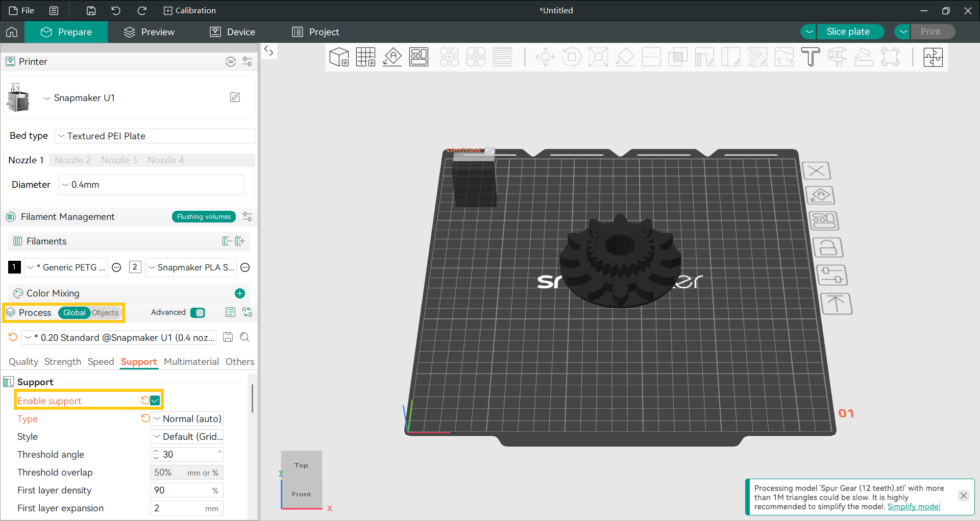Switch to the Preview tab

(x=150, y=32)
